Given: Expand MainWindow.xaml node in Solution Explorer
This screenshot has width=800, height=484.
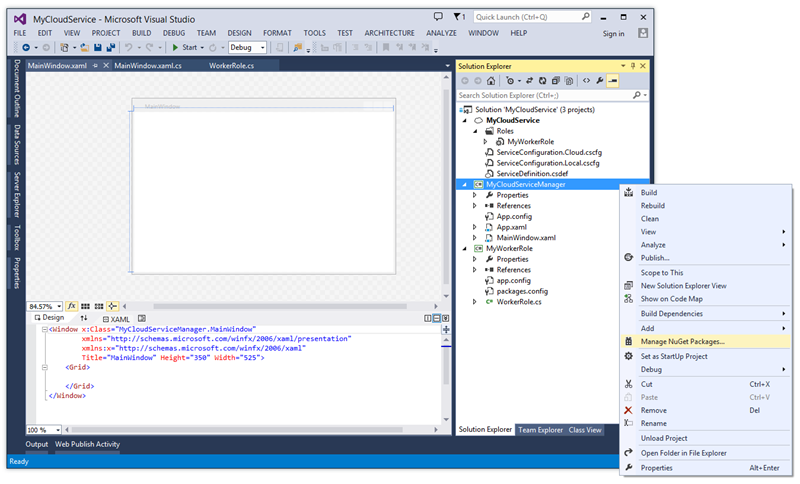Looking at the screenshot, I should 475,238.
